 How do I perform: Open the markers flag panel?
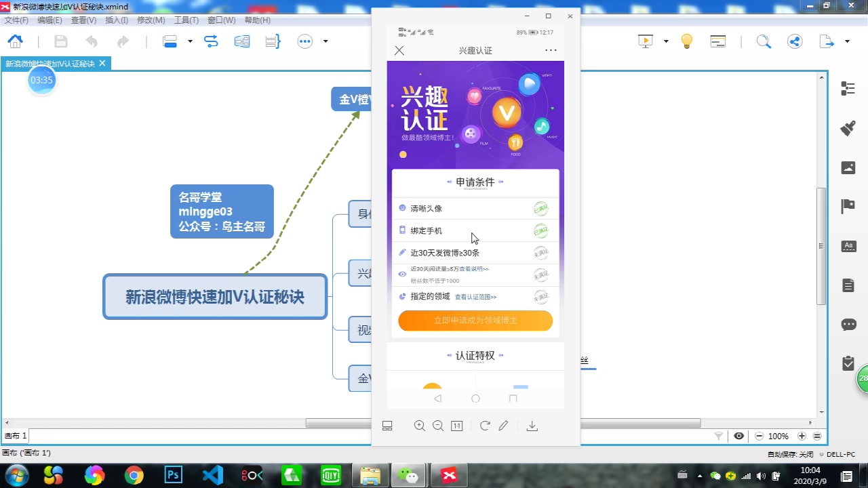[848, 207]
